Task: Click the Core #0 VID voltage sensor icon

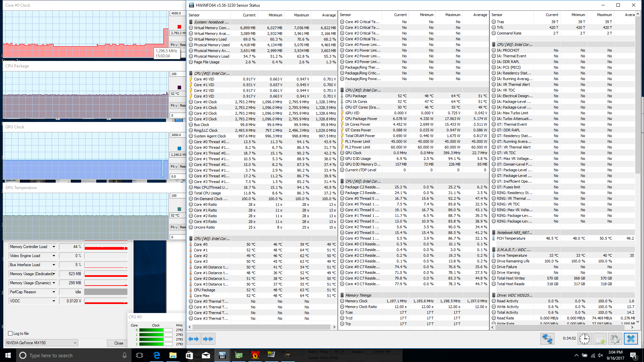Action: [x=191, y=79]
